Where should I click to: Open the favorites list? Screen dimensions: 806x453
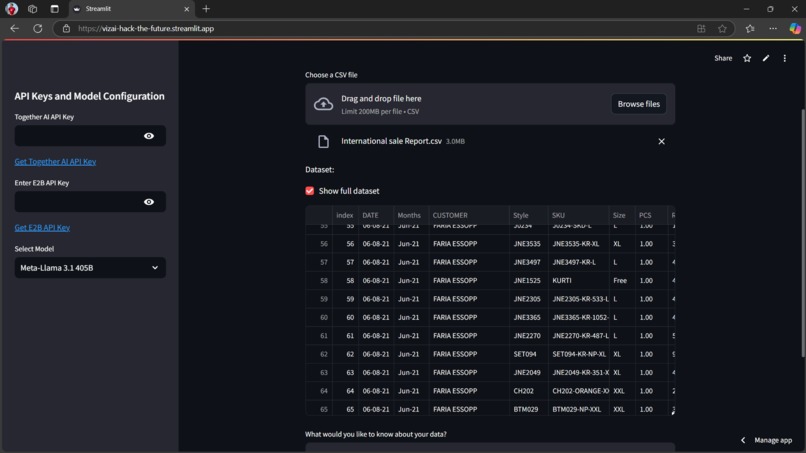pos(750,28)
